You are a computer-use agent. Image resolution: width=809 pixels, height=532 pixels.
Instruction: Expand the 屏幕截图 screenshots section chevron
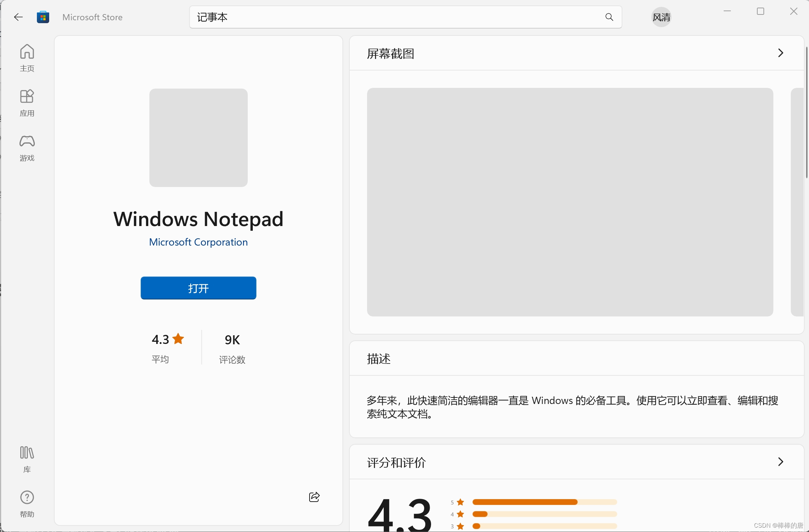[x=780, y=53]
